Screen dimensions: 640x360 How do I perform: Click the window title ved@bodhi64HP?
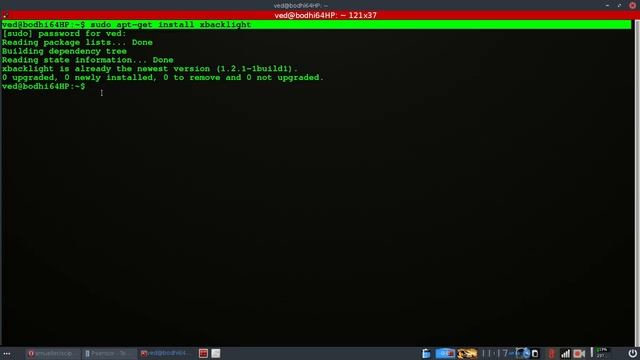[x=300, y=5]
